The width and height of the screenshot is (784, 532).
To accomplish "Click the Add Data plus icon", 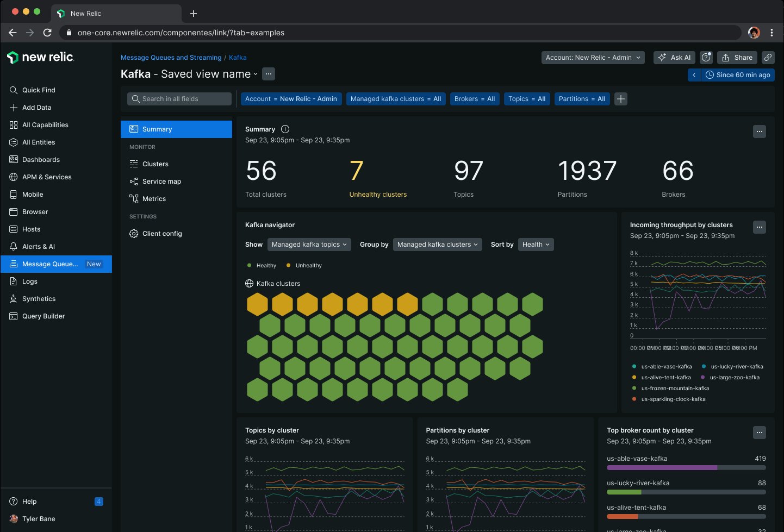I will coord(14,108).
